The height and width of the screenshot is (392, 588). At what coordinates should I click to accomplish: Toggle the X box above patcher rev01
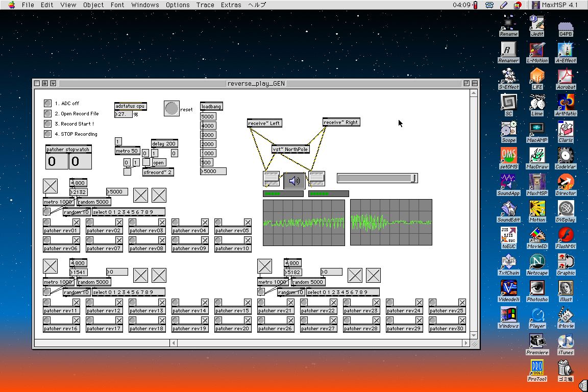coord(76,223)
